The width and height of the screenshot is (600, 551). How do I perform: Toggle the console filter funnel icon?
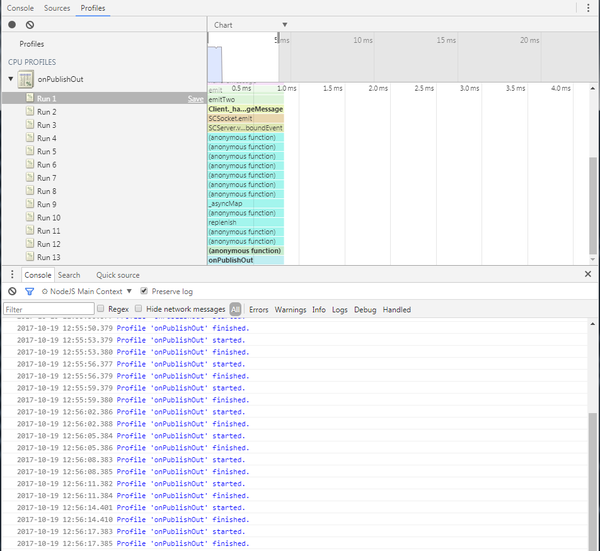pos(29,292)
